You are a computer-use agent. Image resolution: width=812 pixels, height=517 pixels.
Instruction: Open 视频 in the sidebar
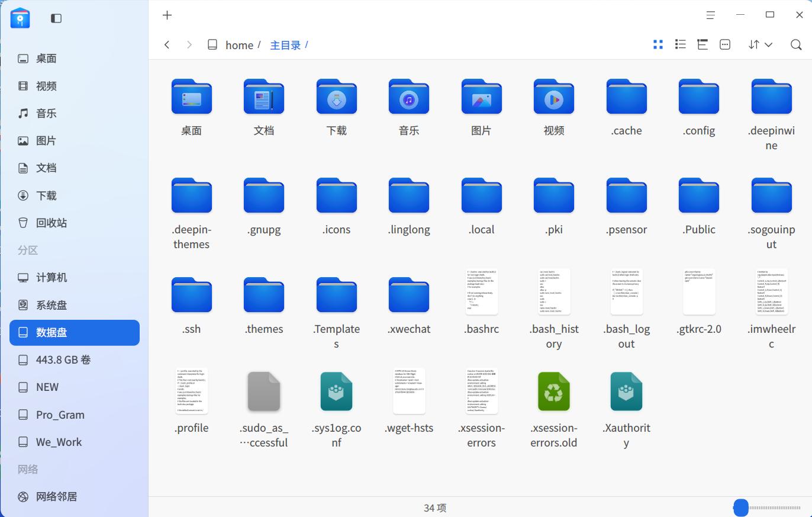(x=75, y=86)
